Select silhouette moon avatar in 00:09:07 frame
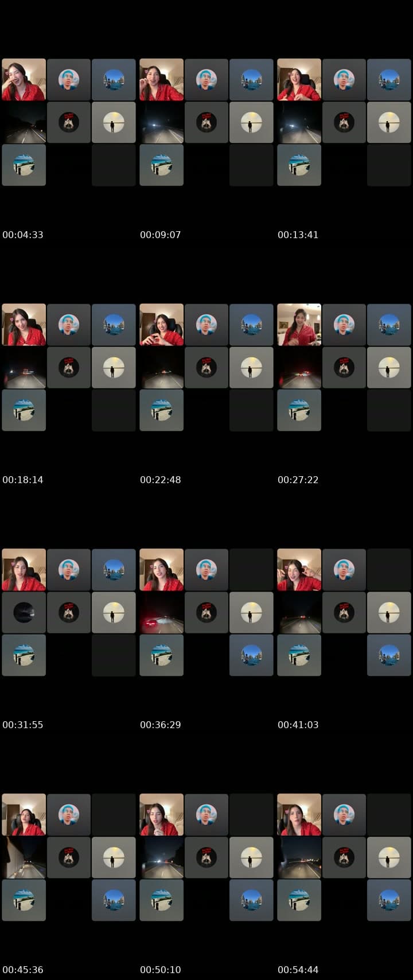The width and height of the screenshot is (413, 980). pos(251,122)
